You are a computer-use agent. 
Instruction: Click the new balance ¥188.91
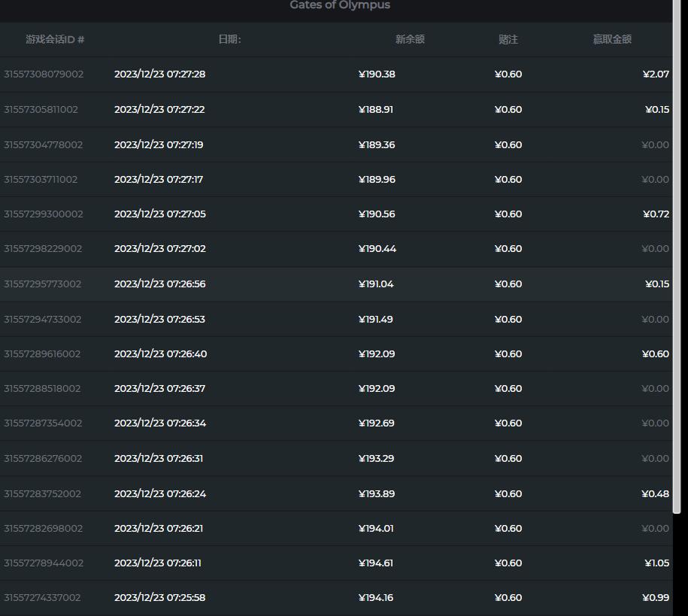pyautogui.click(x=376, y=109)
